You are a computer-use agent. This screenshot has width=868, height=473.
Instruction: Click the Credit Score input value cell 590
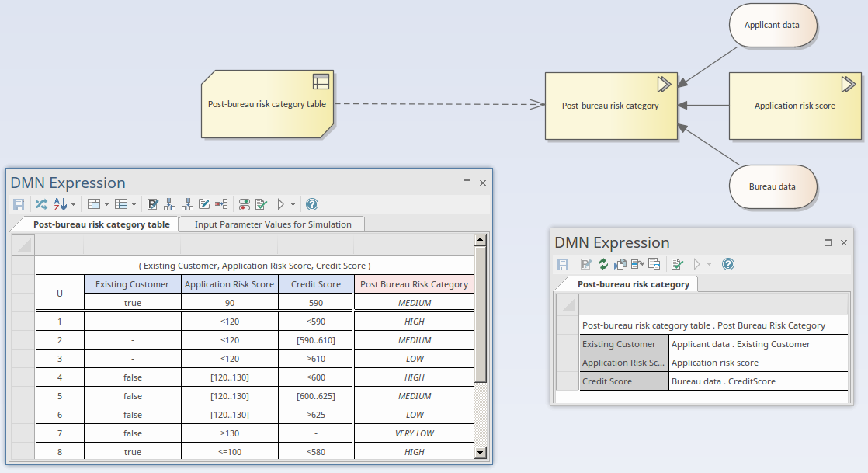tap(315, 303)
